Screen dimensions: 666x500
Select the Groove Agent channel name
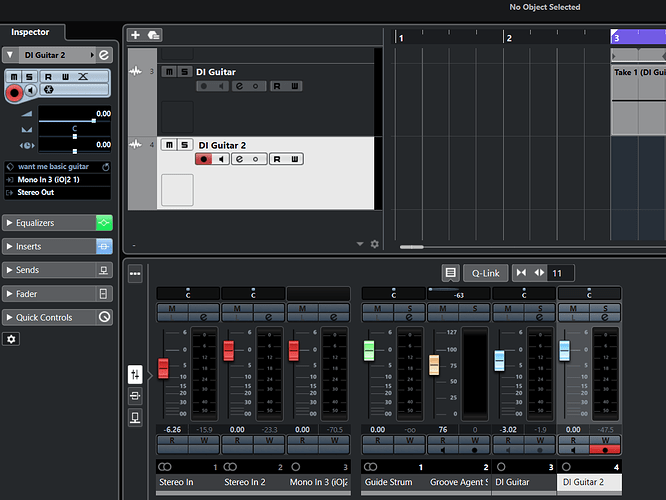pyautogui.click(x=459, y=482)
